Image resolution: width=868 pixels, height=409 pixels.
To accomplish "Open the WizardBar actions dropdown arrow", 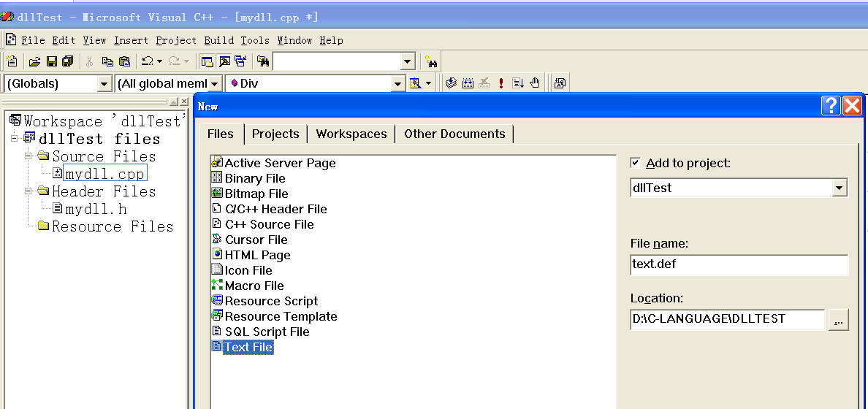I will coord(428,83).
